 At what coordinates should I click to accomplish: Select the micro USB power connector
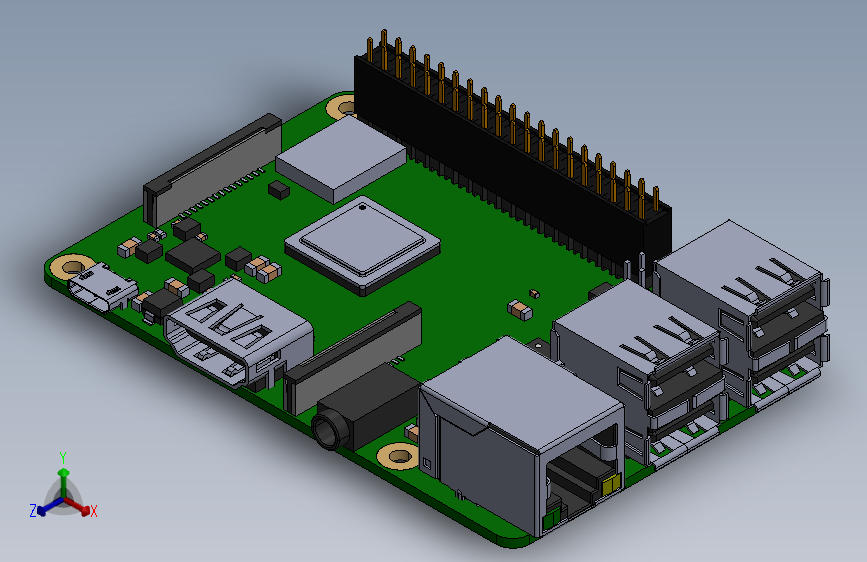tap(102, 288)
